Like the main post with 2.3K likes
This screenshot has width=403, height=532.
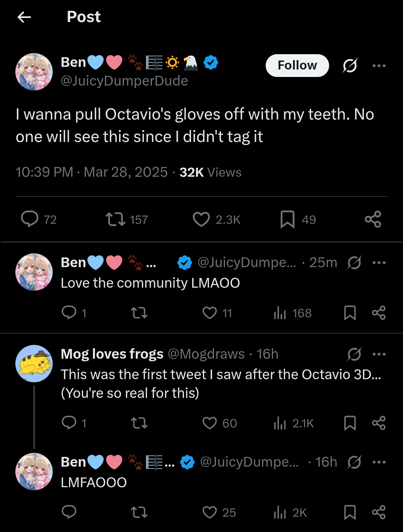[x=201, y=219]
